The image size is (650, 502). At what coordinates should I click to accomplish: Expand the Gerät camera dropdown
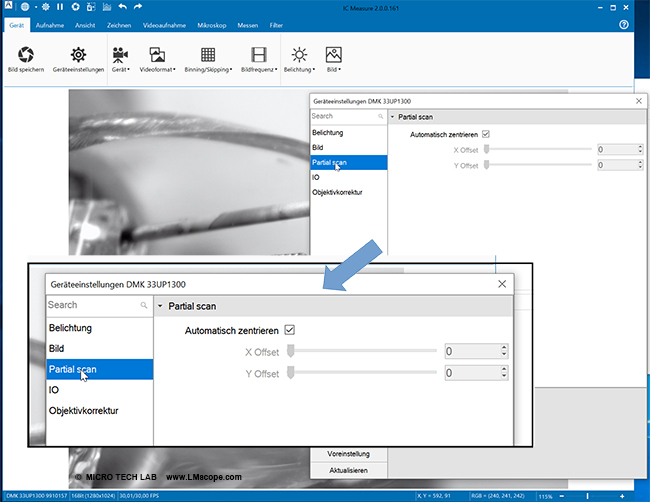(x=120, y=58)
